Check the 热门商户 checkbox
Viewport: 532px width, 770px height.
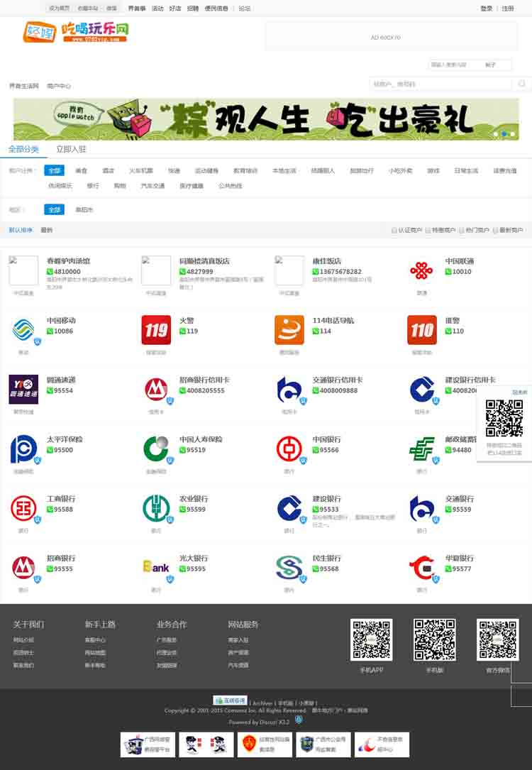(462, 231)
